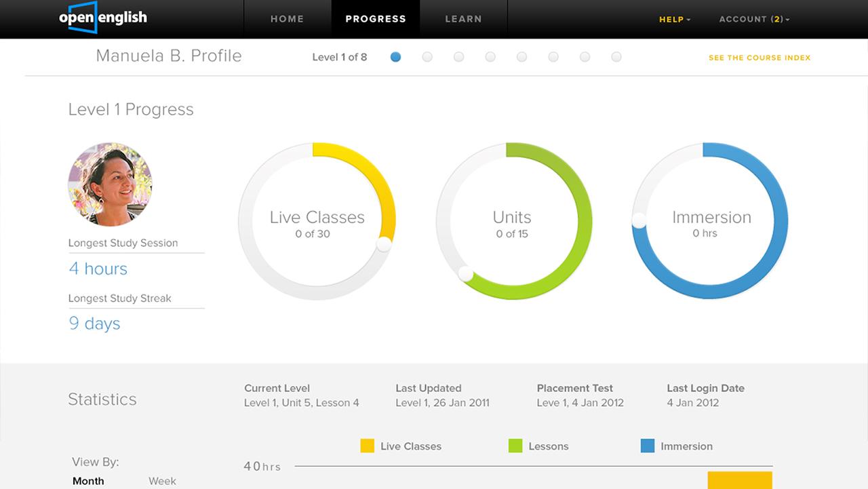Click See the Course Index link
The height and width of the screenshot is (489, 868).
pos(759,58)
